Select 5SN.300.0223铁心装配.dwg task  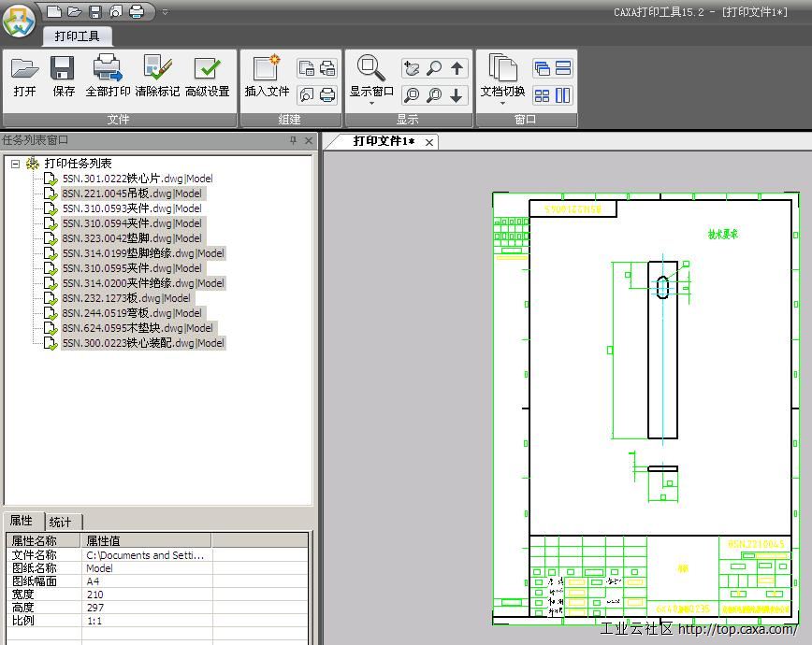click(143, 343)
